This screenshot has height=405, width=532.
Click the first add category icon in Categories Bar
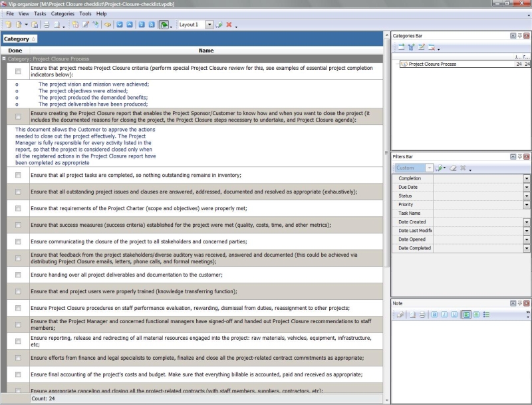[401, 47]
